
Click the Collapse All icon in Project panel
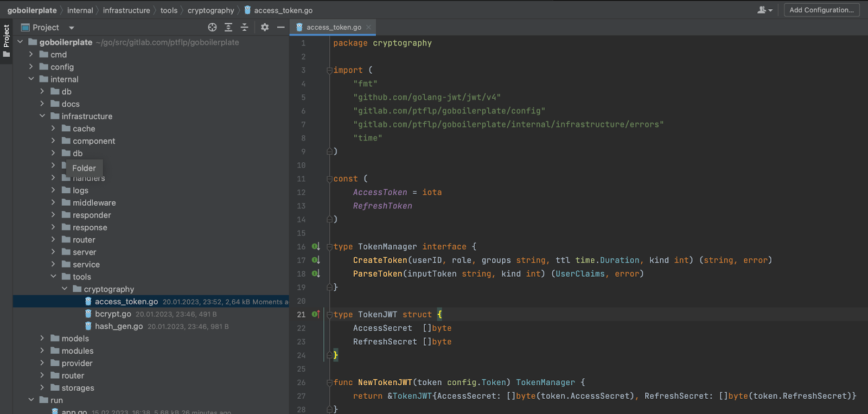244,27
